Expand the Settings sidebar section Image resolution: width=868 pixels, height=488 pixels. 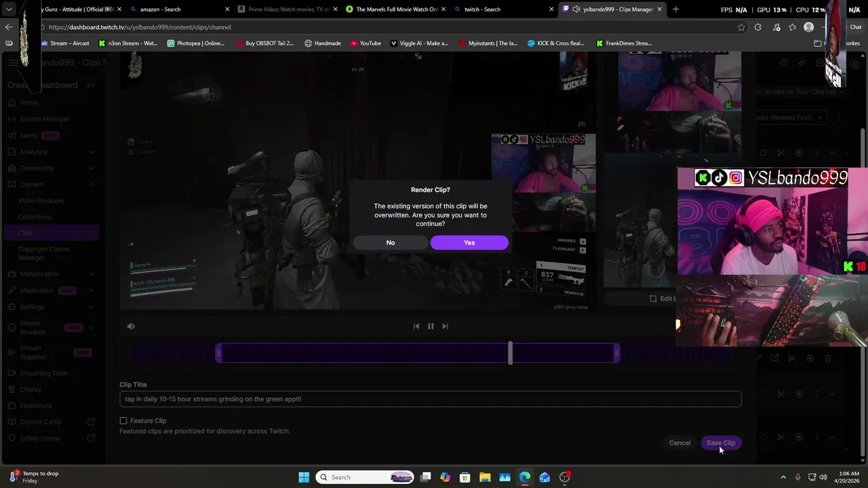(x=51, y=306)
